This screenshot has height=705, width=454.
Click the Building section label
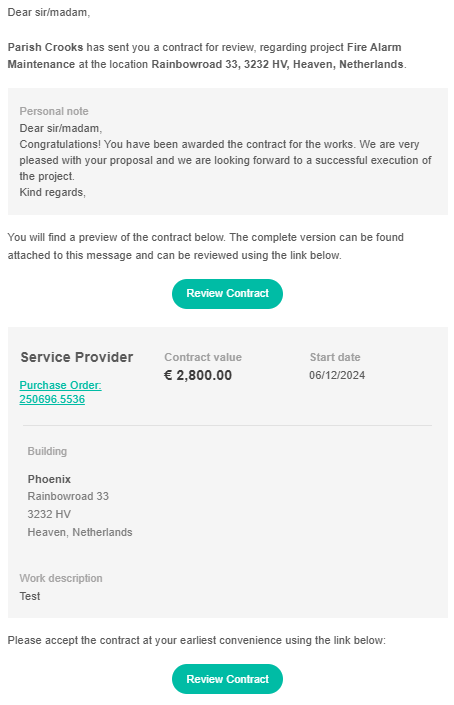47,451
